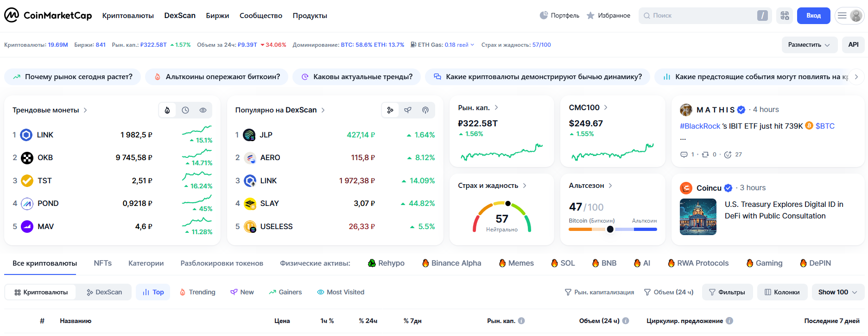Click the Favorites star icon
The image size is (868, 336).
590,15
